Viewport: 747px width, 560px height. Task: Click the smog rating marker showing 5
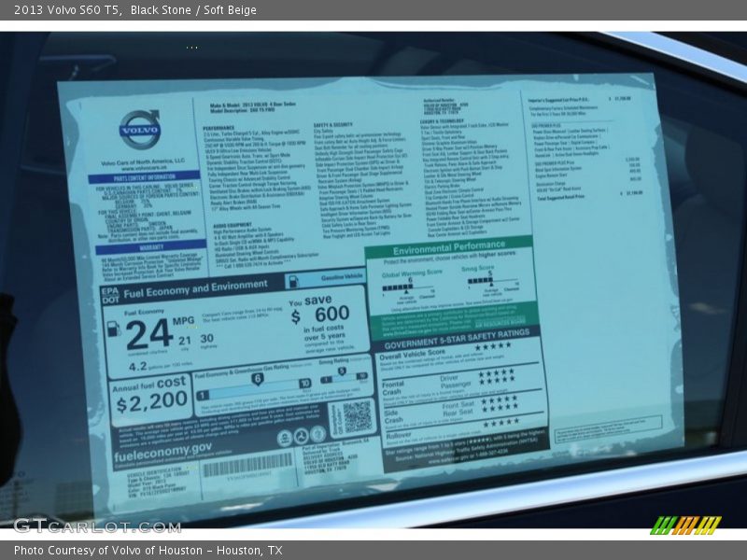point(342,371)
